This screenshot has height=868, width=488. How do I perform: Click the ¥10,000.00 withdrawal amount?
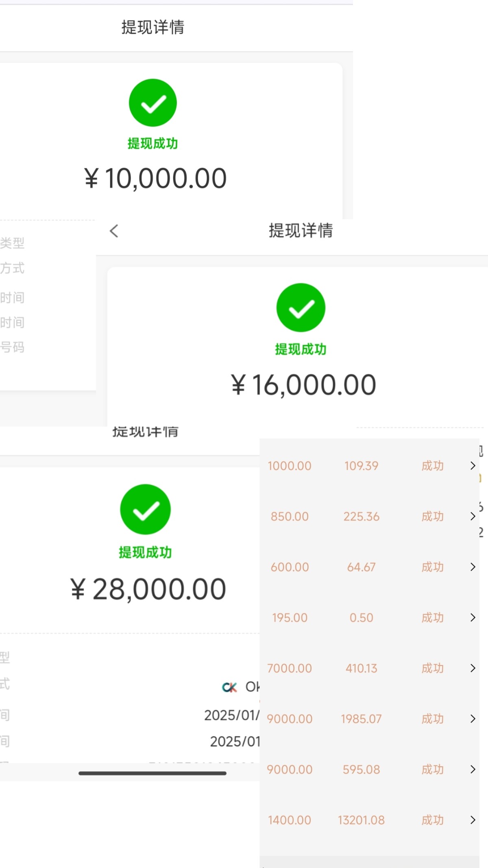point(155,178)
